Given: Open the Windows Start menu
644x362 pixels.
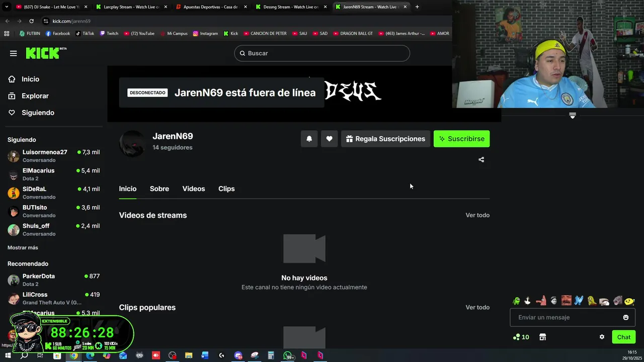Looking at the screenshot, I should tap(8, 355).
